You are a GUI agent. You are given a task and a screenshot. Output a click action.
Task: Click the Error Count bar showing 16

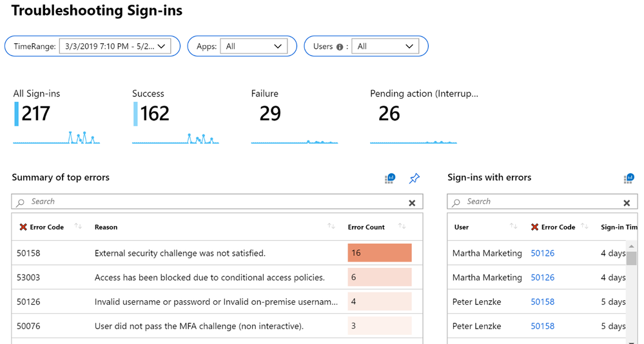pyautogui.click(x=379, y=253)
